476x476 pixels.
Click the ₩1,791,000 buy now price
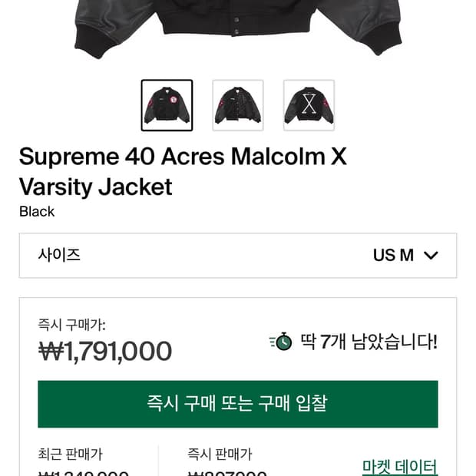105,351
